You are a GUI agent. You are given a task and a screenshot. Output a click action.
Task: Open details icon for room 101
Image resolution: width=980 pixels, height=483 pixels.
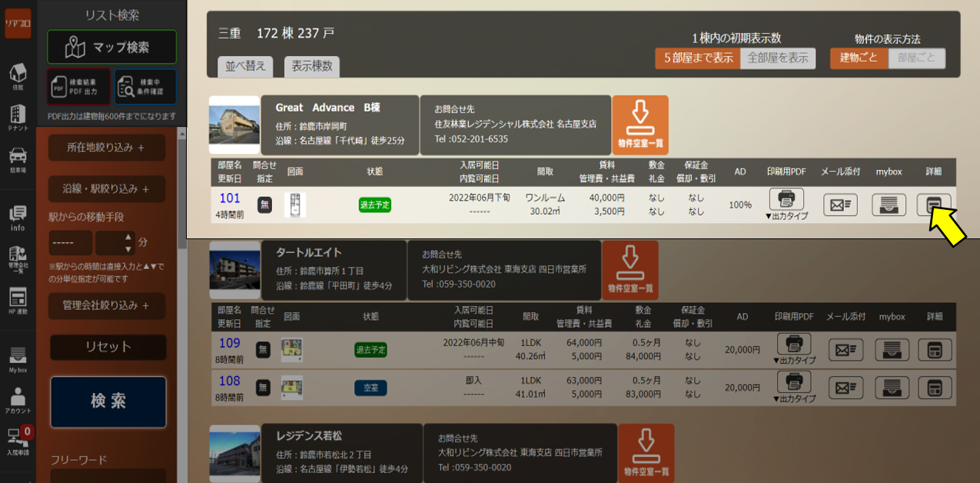933,205
